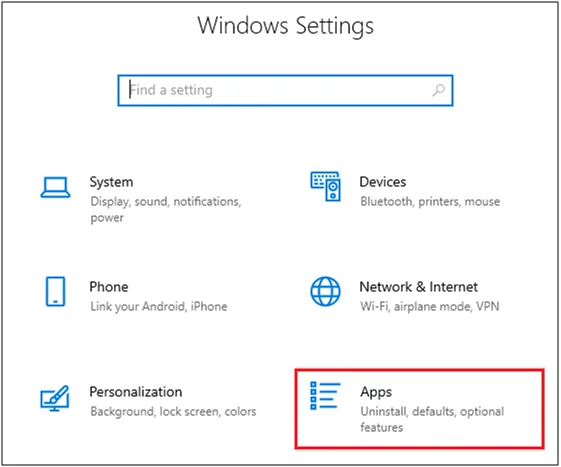Open Network & Internet heading
The image size is (561, 467).
point(418,287)
